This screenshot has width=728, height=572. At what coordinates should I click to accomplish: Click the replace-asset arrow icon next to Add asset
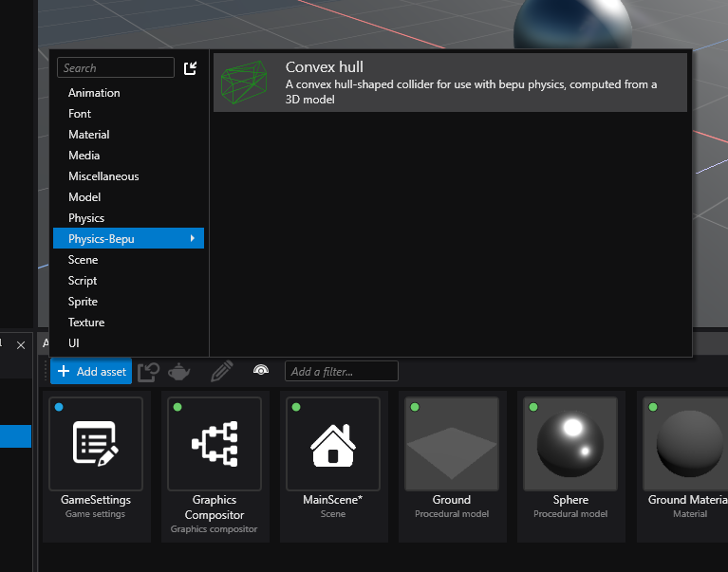[x=148, y=371]
